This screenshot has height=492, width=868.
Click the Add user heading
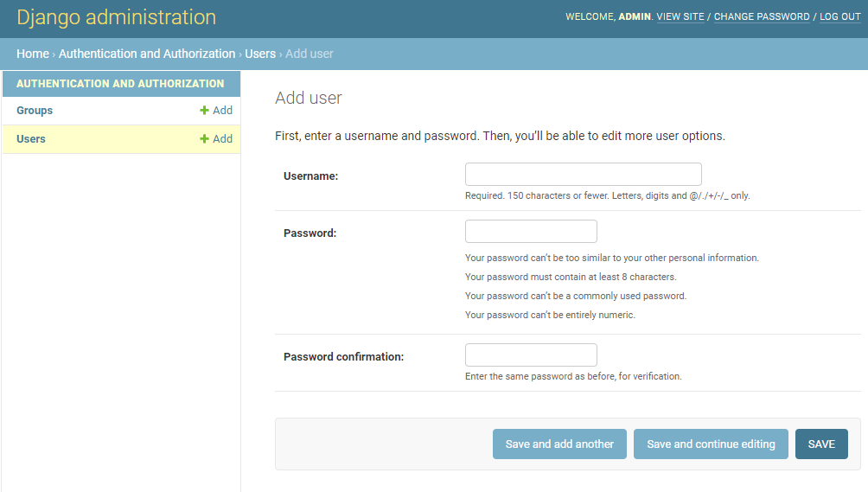[309, 98]
